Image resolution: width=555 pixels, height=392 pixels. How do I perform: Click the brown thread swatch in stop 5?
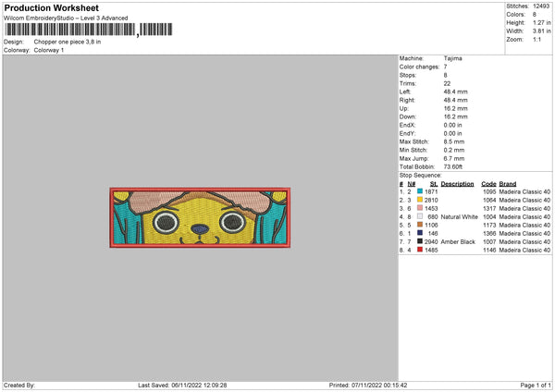pyautogui.click(x=421, y=225)
